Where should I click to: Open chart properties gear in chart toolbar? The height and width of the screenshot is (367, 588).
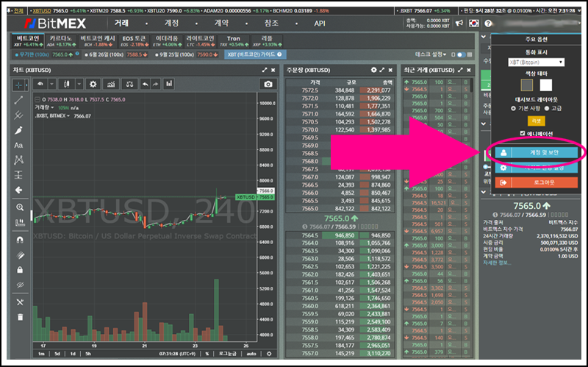pyautogui.click(x=93, y=84)
